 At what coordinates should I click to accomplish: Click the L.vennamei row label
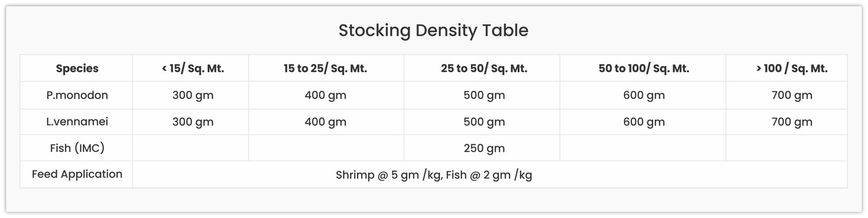pyautogui.click(x=77, y=121)
